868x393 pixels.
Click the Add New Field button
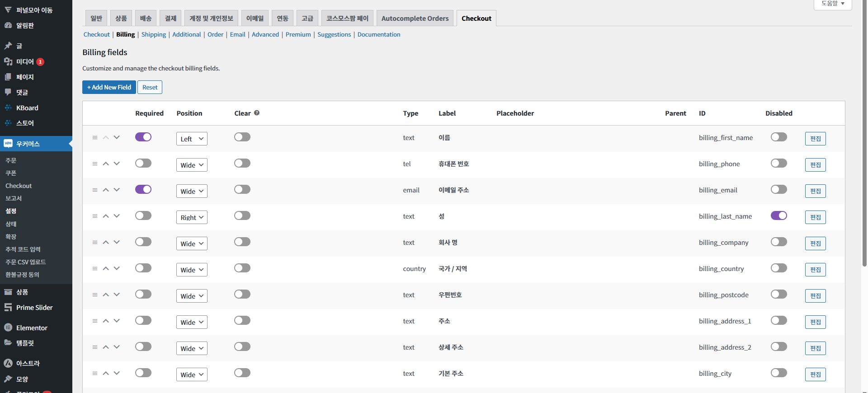click(109, 87)
